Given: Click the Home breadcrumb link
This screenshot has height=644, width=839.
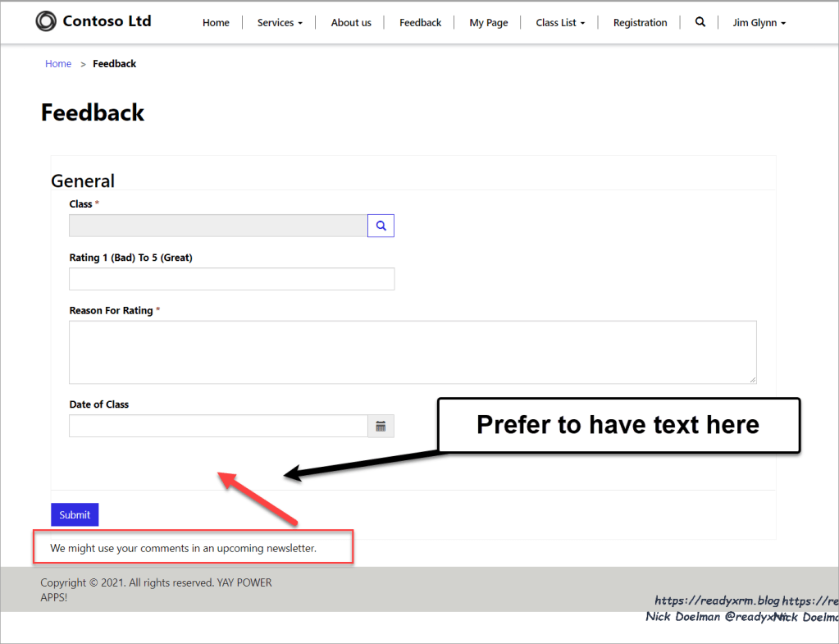Looking at the screenshot, I should point(58,64).
